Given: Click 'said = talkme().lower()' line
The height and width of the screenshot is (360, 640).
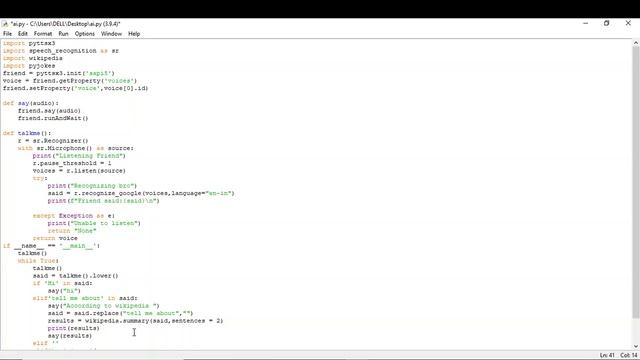Looking at the screenshot, I should [x=76, y=276].
